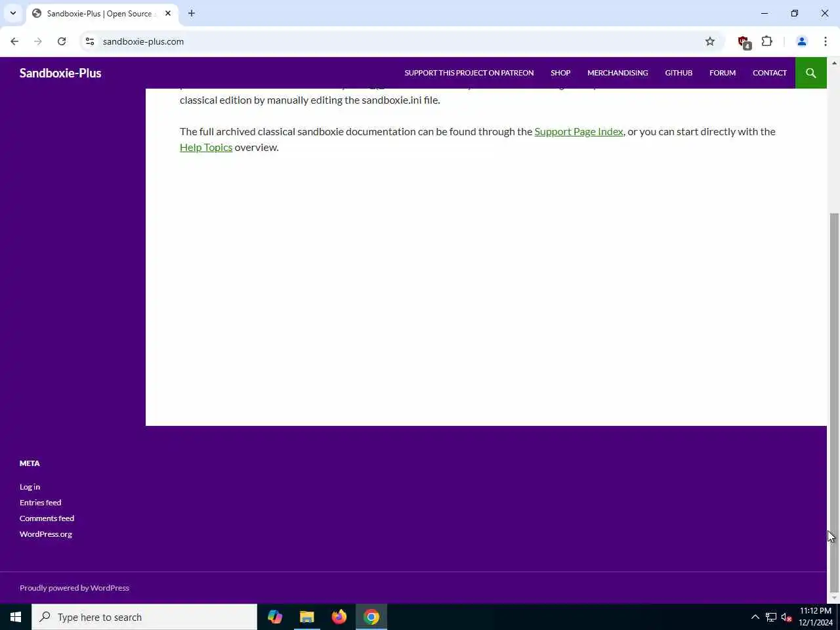The image size is (840, 630).
Task: Open the uBlock extension icon
Action: tap(744, 42)
